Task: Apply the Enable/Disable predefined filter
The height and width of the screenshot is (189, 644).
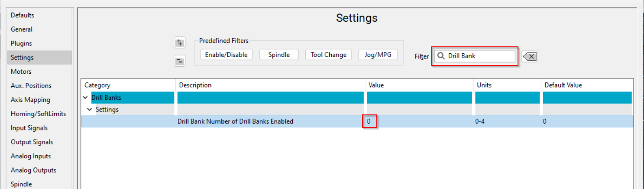Action: click(226, 55)
